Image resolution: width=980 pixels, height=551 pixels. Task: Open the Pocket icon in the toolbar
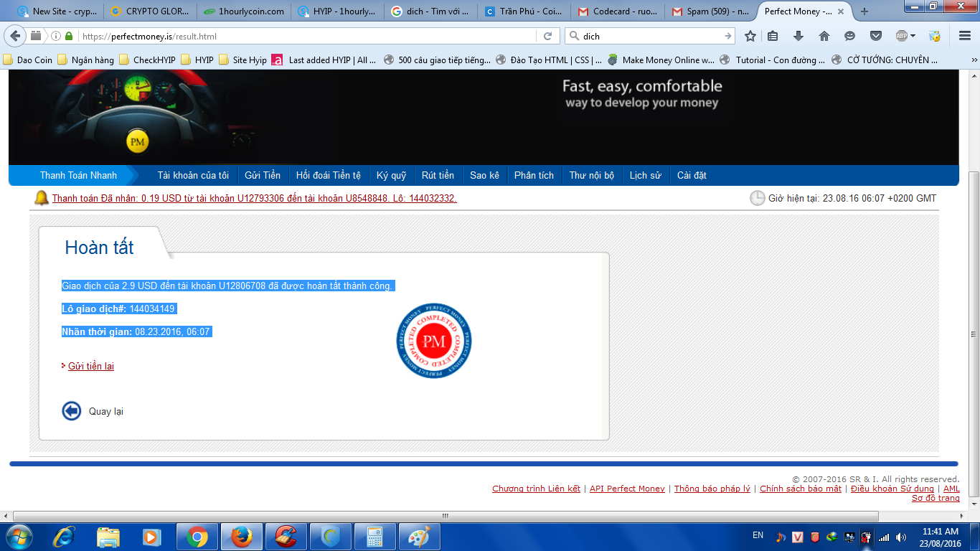point(876,36)
